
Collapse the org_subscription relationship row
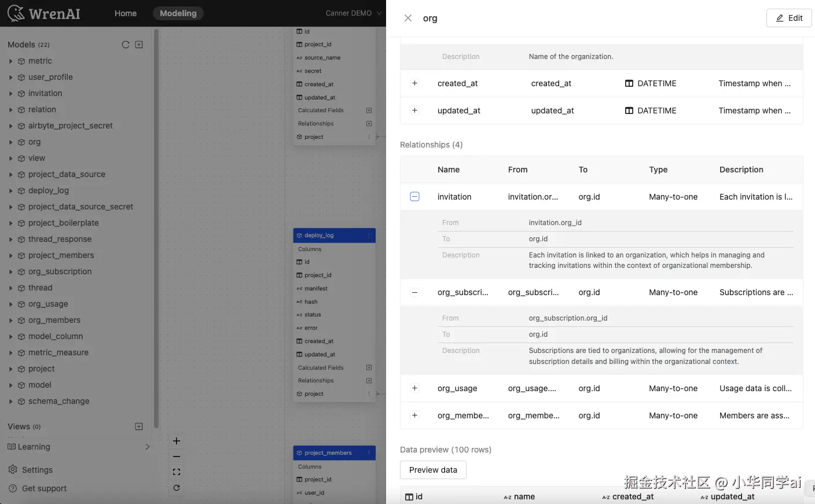tap(414, 292)
